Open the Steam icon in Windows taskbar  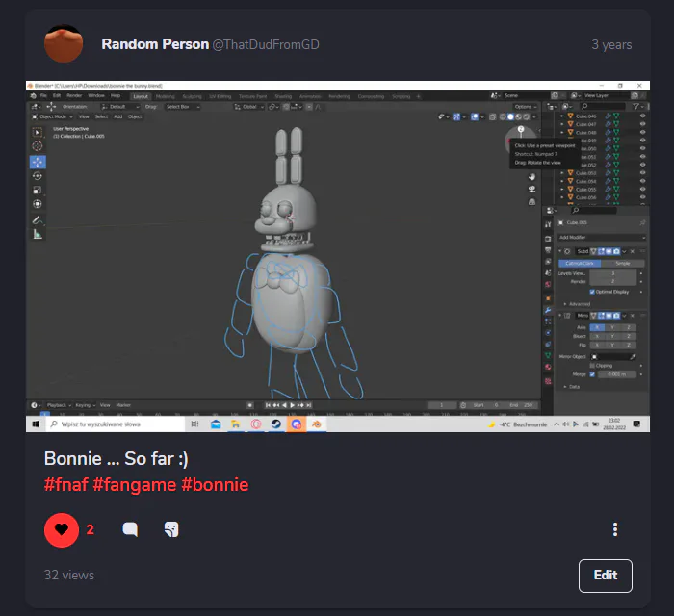(x=276, y=424)
